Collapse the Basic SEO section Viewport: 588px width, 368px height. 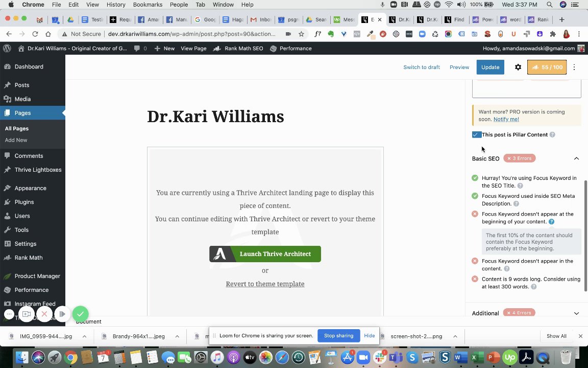pos(576,158)
